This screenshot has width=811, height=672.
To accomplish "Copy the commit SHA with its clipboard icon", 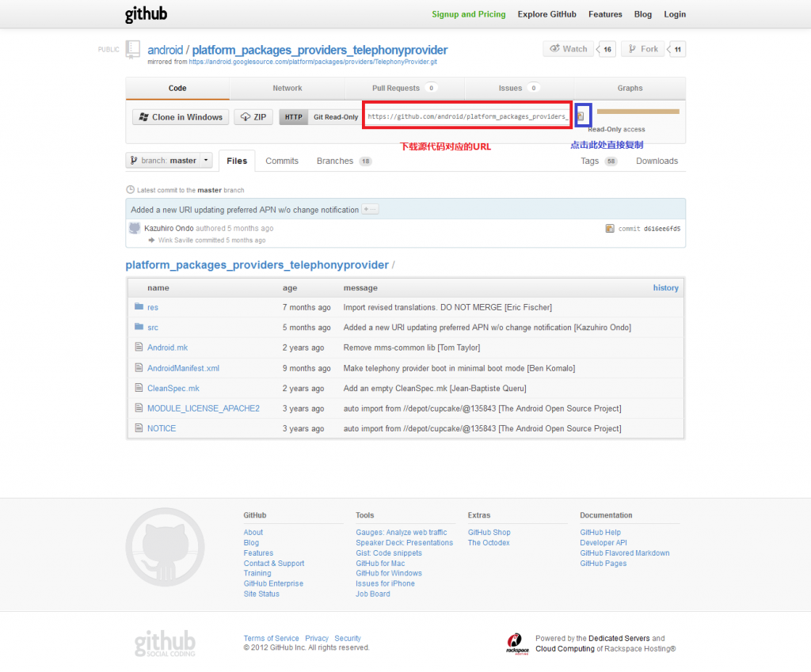I will point(610,229).
